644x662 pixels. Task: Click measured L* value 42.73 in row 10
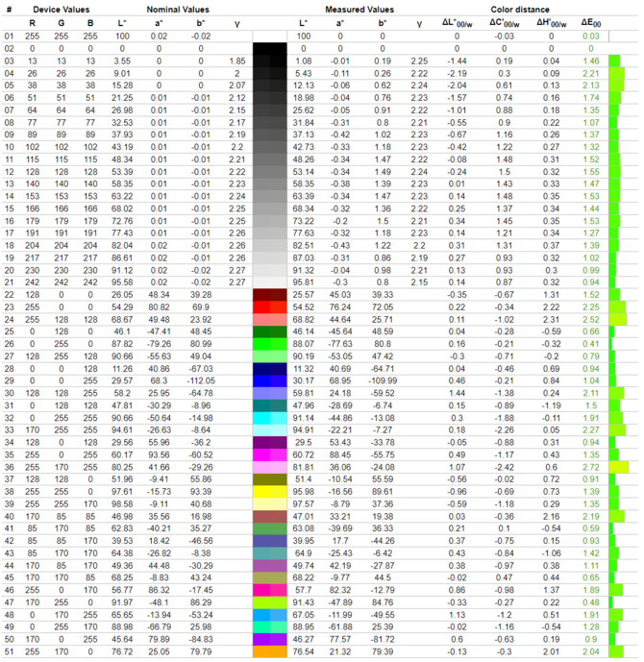click(x=303, y=147)
